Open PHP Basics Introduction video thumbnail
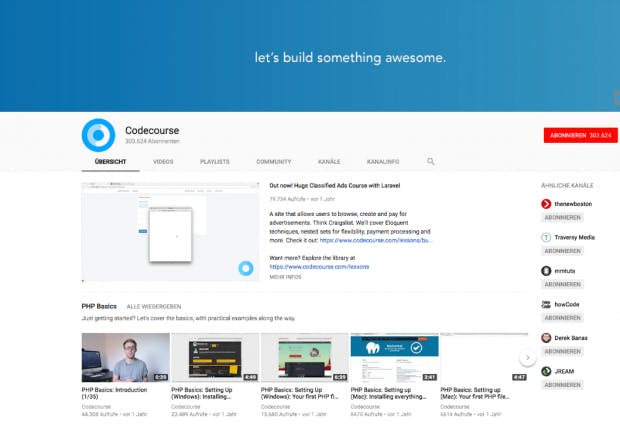The width and height of the screenshot is (620, 425). 125,357
